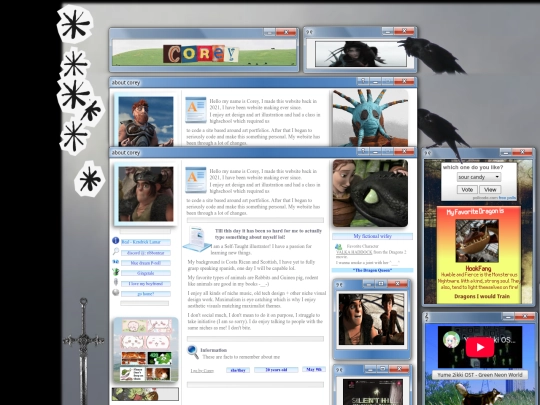The width and height of the screenshot is (540, 405).
Task: Click the document icon in the front about corey window
Action: click(196, 180)
